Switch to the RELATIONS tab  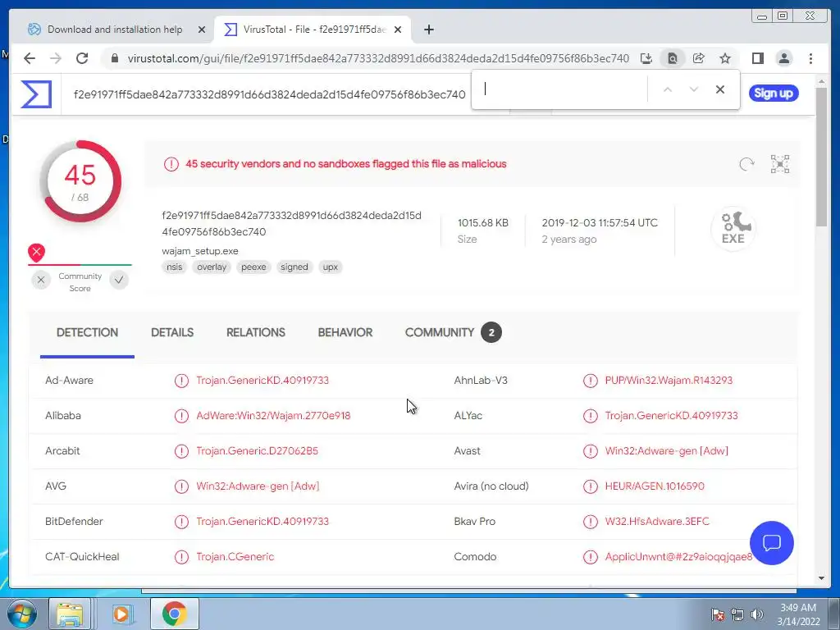click(x=256, y=333)
